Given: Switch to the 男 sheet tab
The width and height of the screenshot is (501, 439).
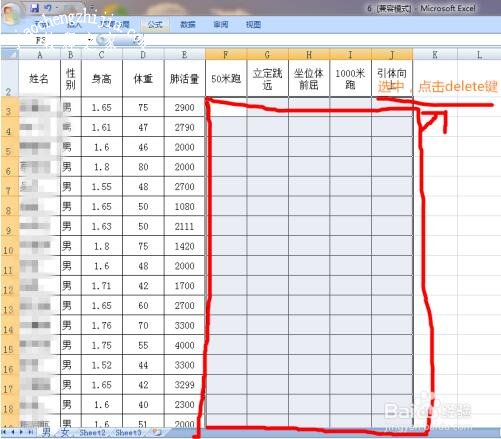Looking at the screenshot, I should pyautogui.click(x=46, y=432).
